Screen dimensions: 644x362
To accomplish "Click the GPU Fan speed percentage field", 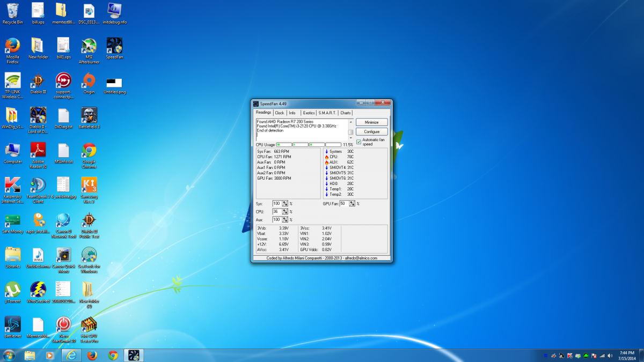I will 344,204.
